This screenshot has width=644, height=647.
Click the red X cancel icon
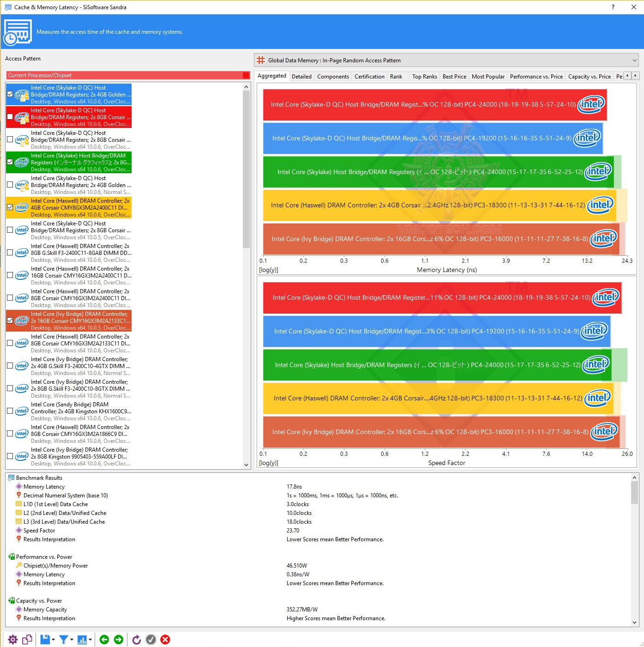pyautogui.click(x=165, y=640)
